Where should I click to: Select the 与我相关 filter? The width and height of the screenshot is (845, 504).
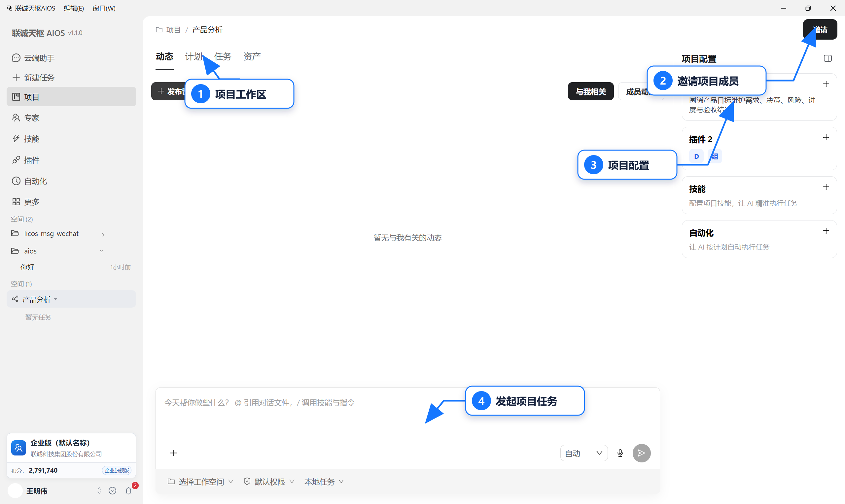(590, 91)
